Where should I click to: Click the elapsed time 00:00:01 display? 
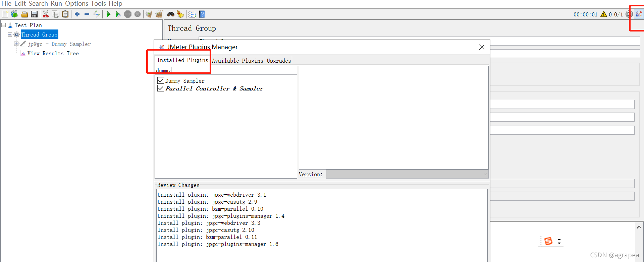585,14
